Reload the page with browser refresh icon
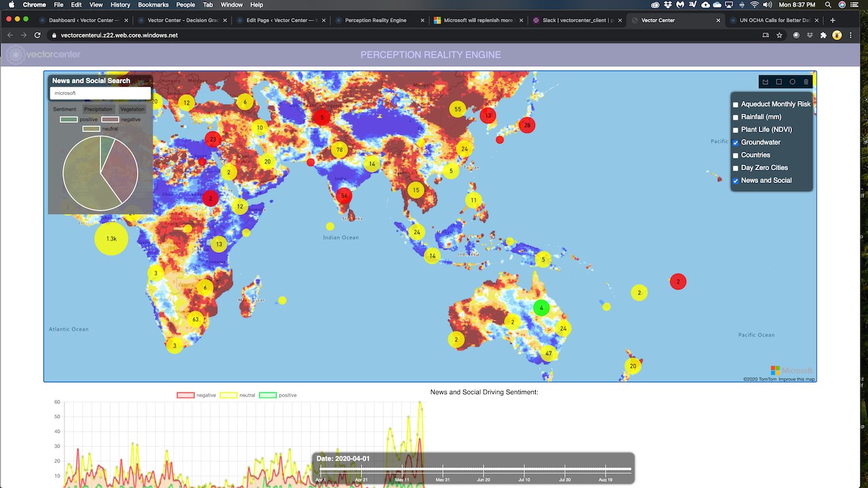Viewport: 868px width, 488px height. click(x=38, y=35)
